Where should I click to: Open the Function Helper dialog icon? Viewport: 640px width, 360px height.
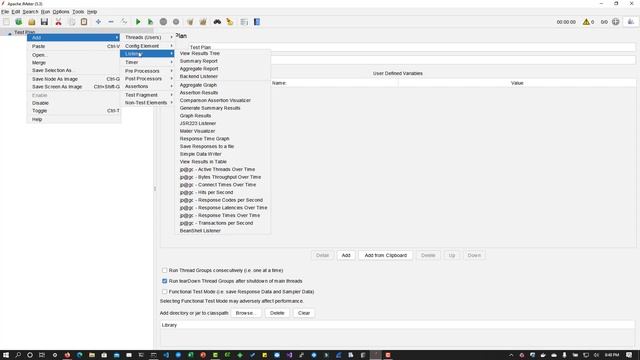tap(244, 22)
